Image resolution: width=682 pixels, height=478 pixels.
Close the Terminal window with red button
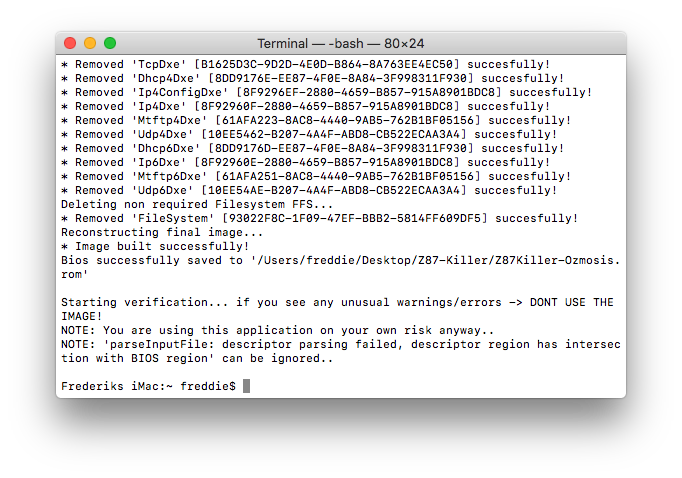click(70, 43)
